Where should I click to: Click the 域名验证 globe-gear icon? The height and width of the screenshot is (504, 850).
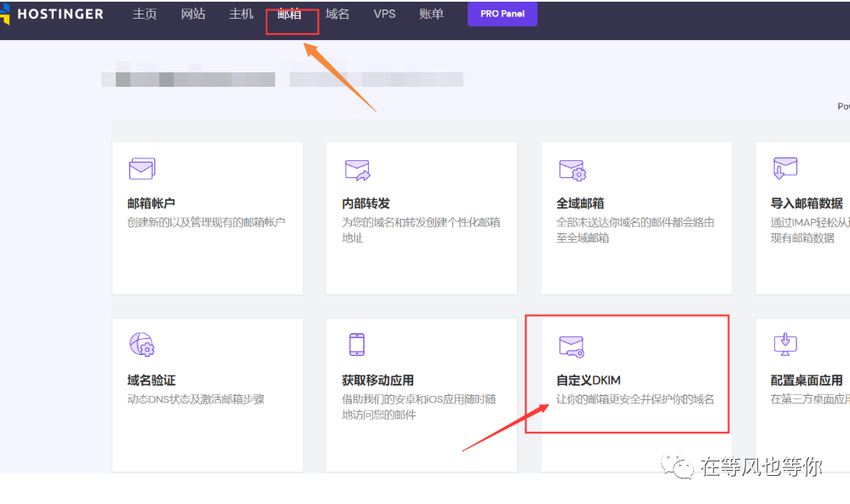(x=141, y=345)
